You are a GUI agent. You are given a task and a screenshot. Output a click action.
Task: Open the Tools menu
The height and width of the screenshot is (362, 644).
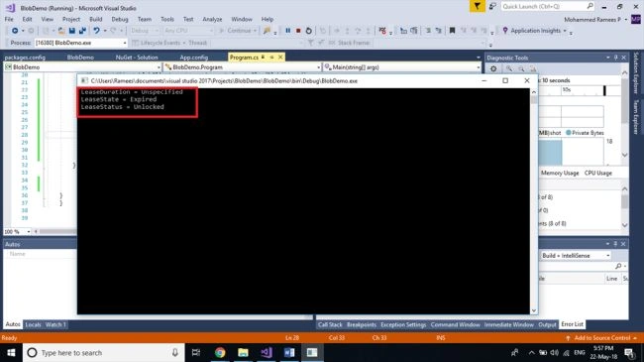[x=167, y=19]
